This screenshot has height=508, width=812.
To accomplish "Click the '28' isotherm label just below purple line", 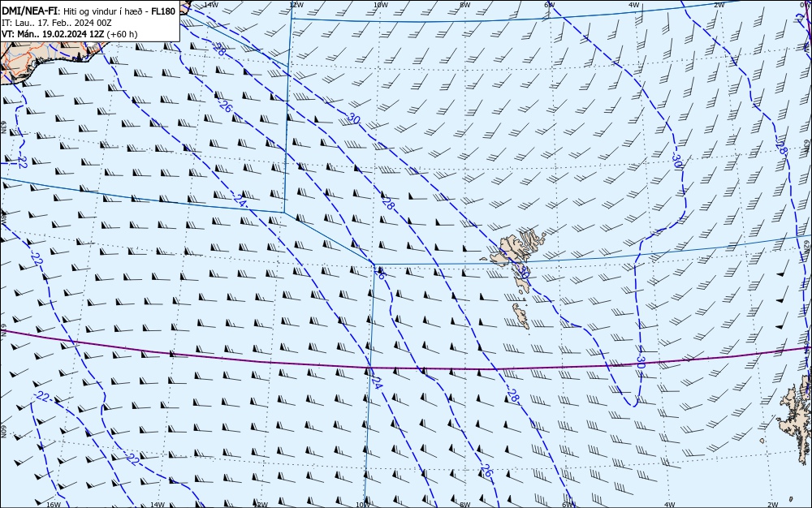I will [512, 396].
